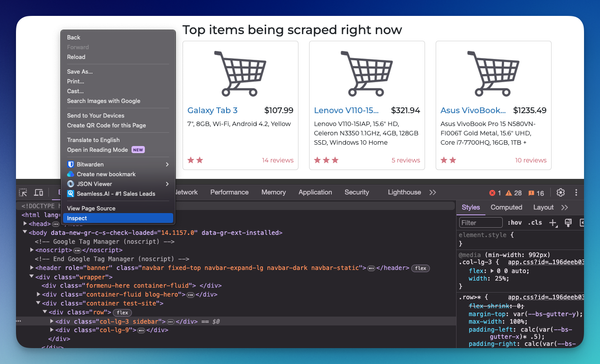
Task: Show more DevTools panels chevron
Action: point(433,193)
